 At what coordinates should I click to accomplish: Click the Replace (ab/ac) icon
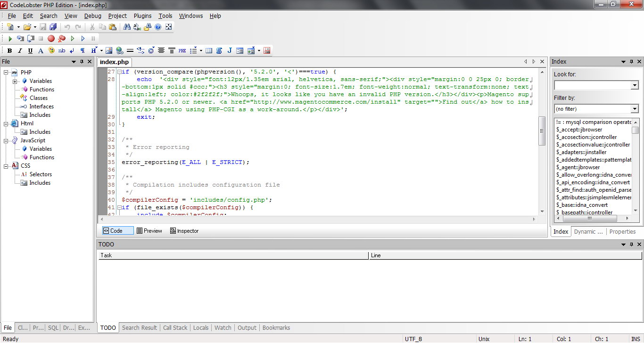point(137,27)
